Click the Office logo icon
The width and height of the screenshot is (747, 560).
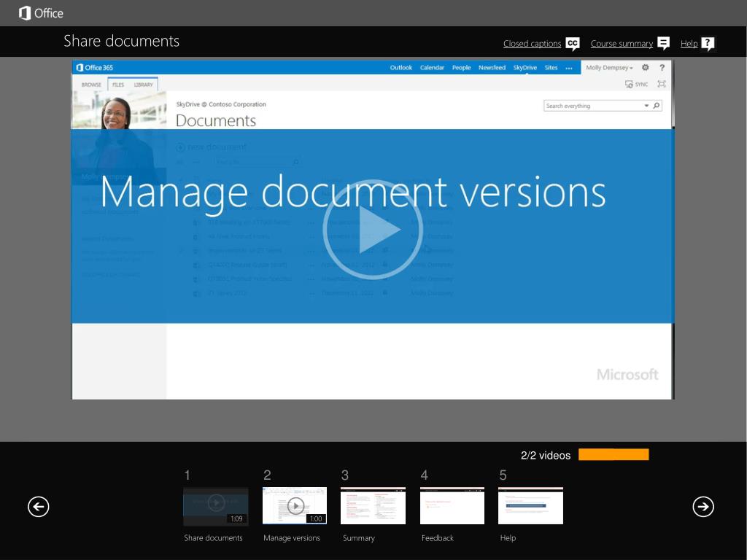[x=25, y=13]
